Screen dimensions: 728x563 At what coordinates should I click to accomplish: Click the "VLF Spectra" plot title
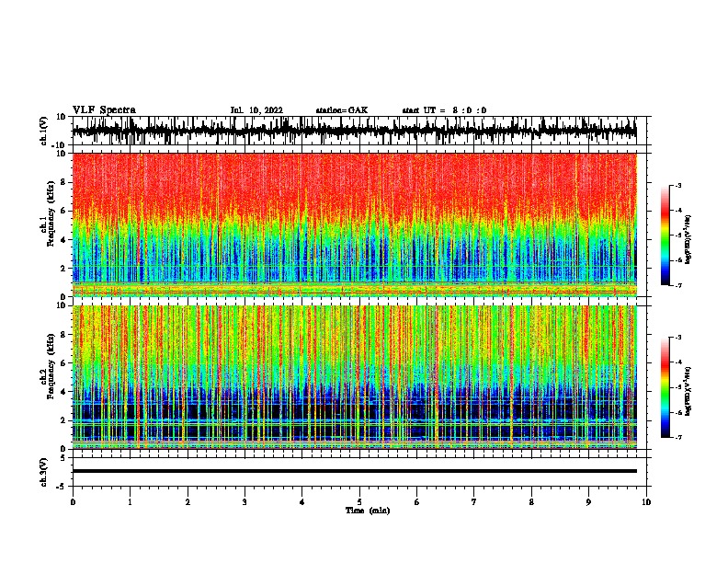104,110
